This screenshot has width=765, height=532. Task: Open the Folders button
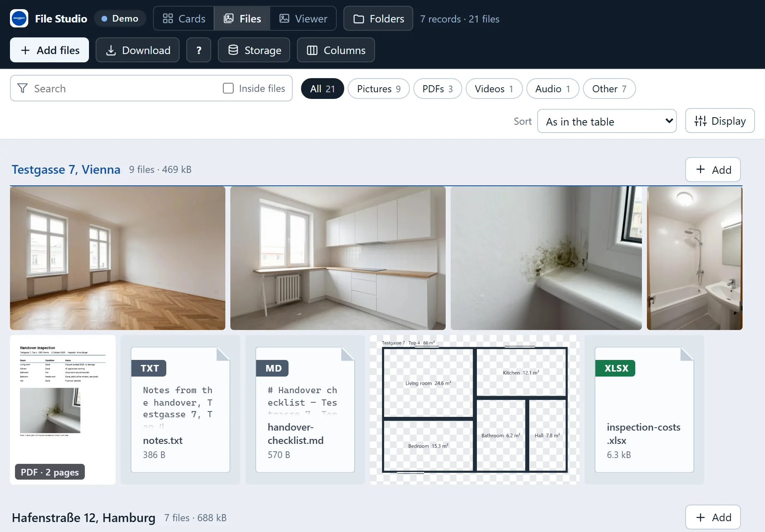click(x=378, y=19)
